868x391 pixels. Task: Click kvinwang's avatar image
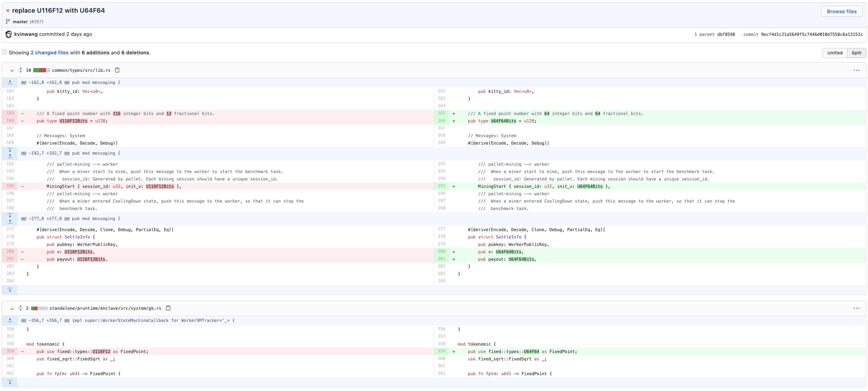tap(9, 34)
